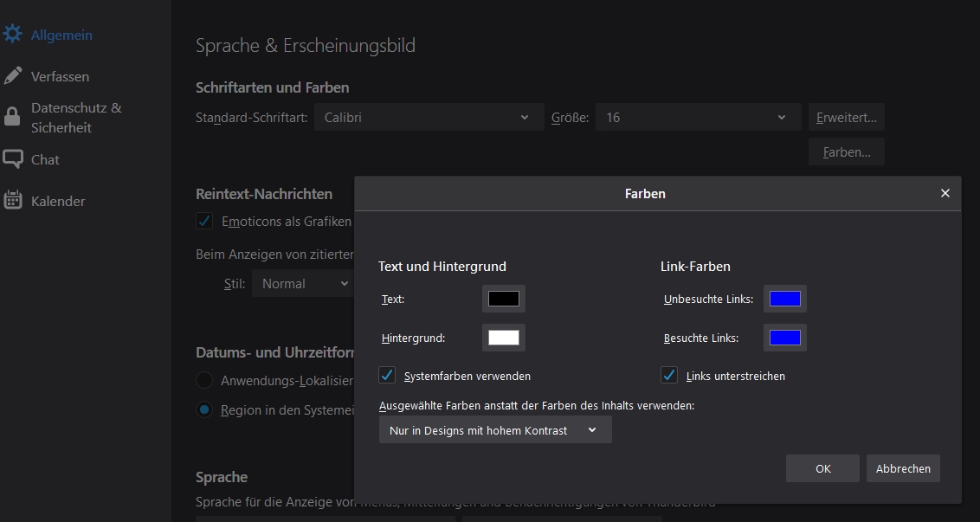
Task: Click the Chat speech bubble icon
Action: point(12,159)
